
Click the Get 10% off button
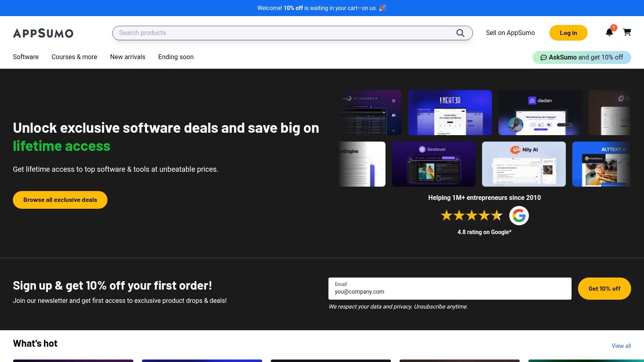(x=605, y=288)
